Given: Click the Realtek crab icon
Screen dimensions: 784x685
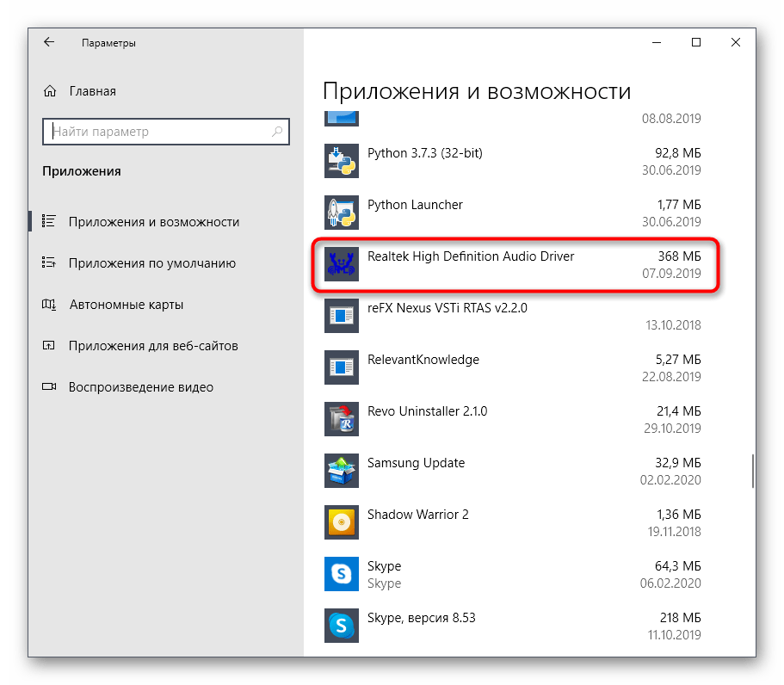Looking at the screenshot, I should click(x=342, y=264).
